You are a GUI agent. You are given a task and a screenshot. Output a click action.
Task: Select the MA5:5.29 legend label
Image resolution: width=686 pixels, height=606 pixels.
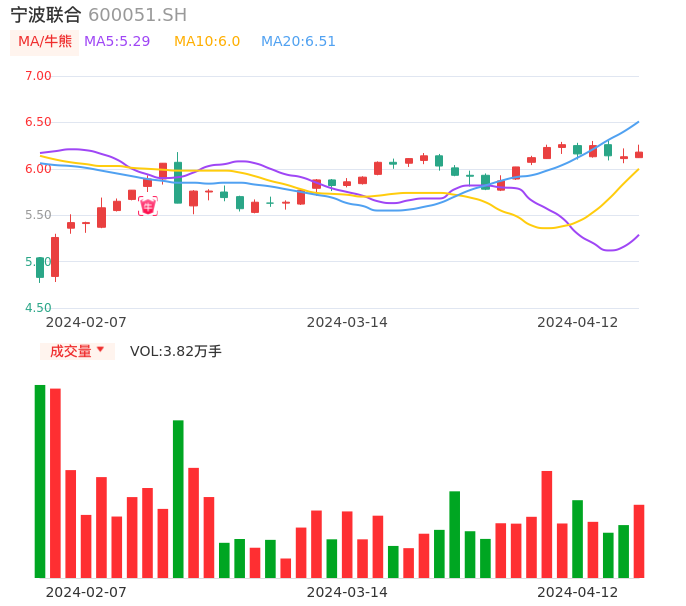pos(117,41)
